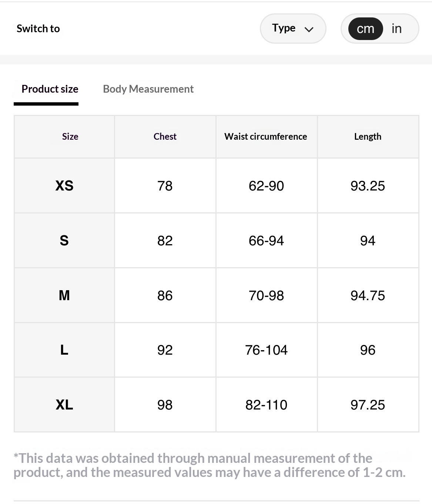Click the Chest column header

point(165,137)
